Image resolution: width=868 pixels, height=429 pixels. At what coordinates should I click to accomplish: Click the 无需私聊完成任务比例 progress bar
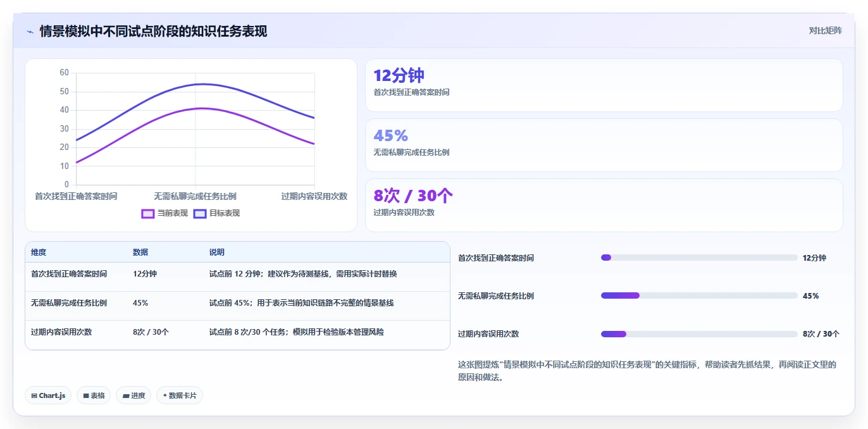[x=699, y=295]
